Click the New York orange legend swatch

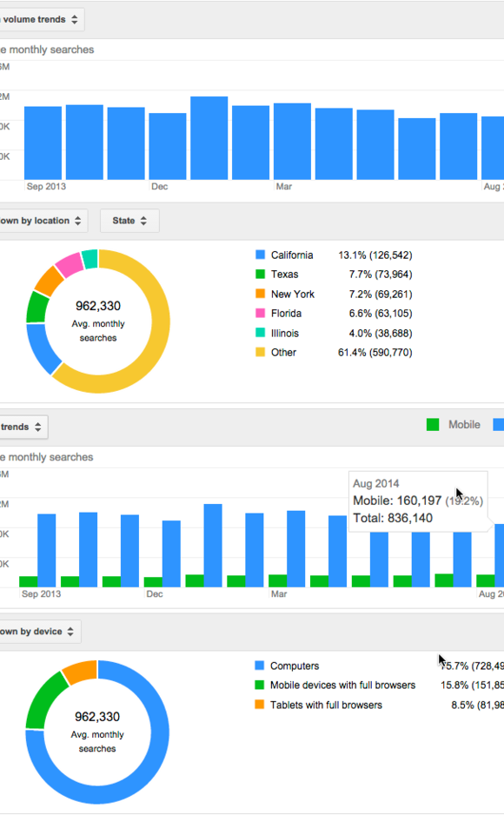[x=261, y=294]
